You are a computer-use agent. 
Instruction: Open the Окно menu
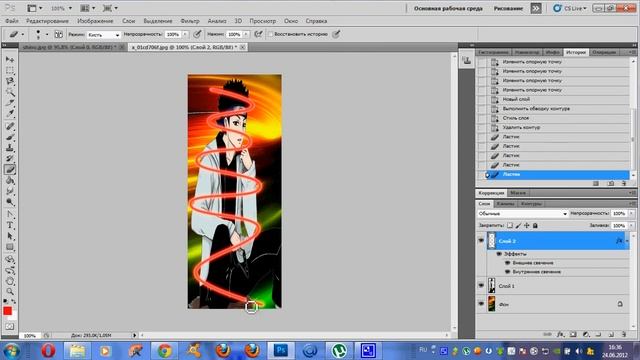point(291,21)
